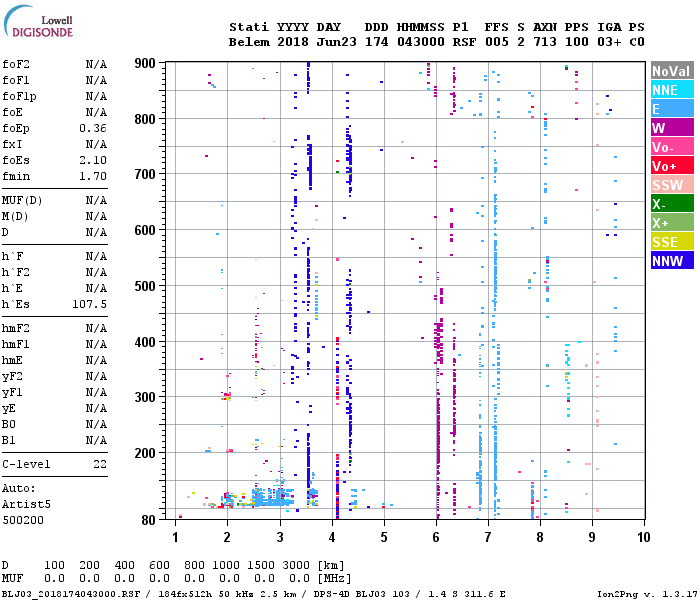Screen dimensions: 700x600
Task: Click the foEp value 0.36
Action: click(x=93, y=129)
